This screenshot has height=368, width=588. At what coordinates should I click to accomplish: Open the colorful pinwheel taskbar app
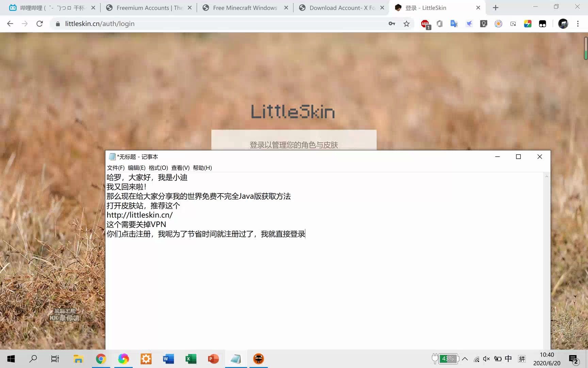pos(123,359)
